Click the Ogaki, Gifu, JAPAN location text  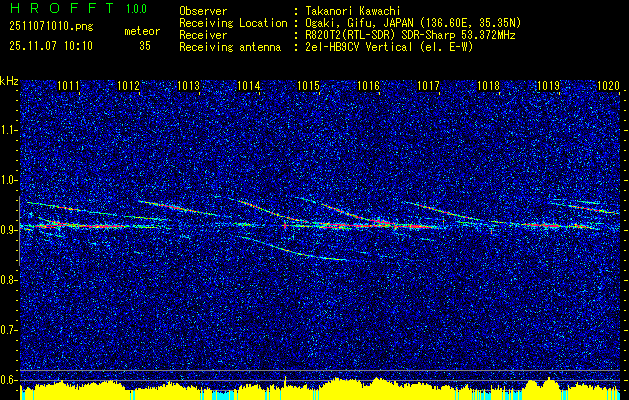[414, 23]
